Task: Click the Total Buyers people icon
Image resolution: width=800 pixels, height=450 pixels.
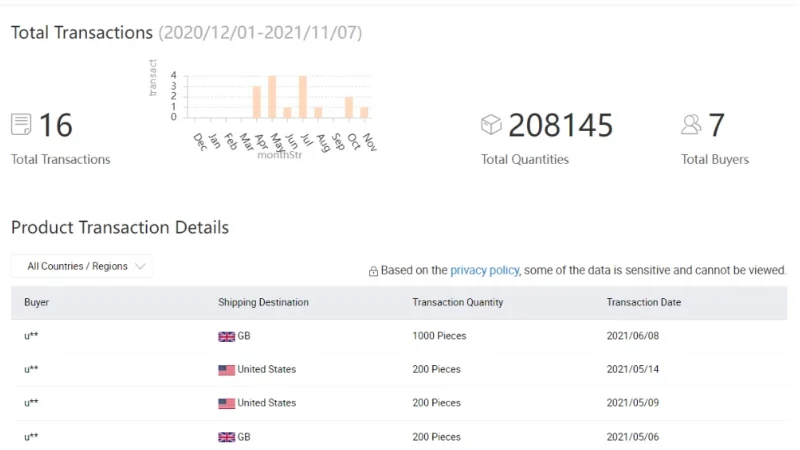Action: 691,125
